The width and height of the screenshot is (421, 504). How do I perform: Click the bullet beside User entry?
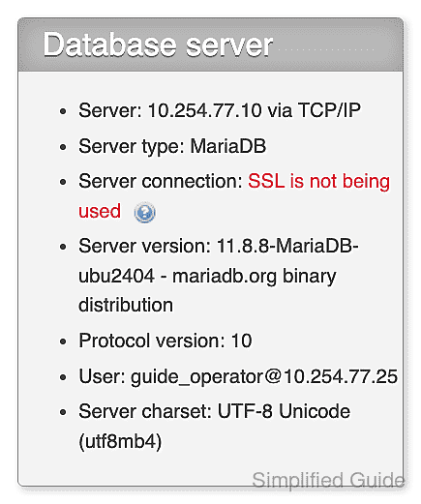click(63, 377)
